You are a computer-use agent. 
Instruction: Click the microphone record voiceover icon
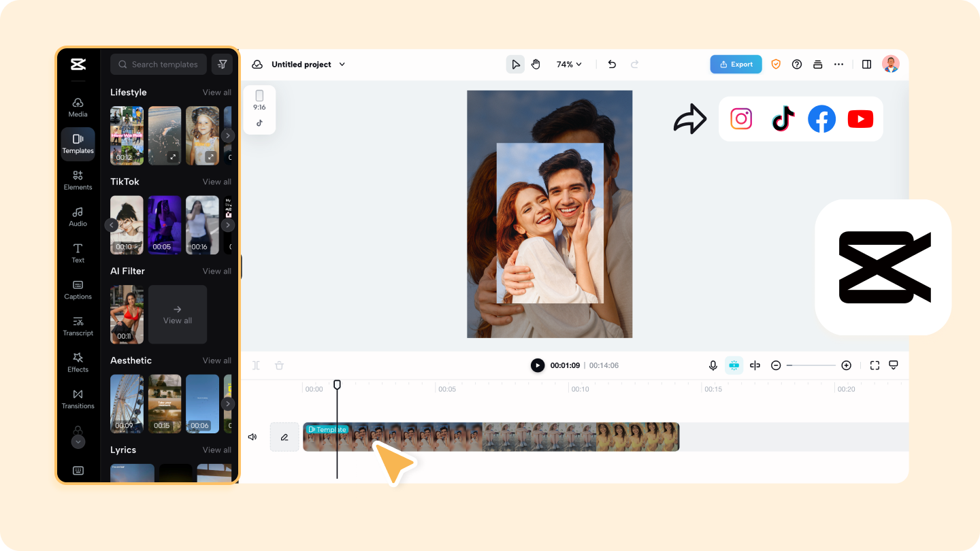tap(713, 365)
